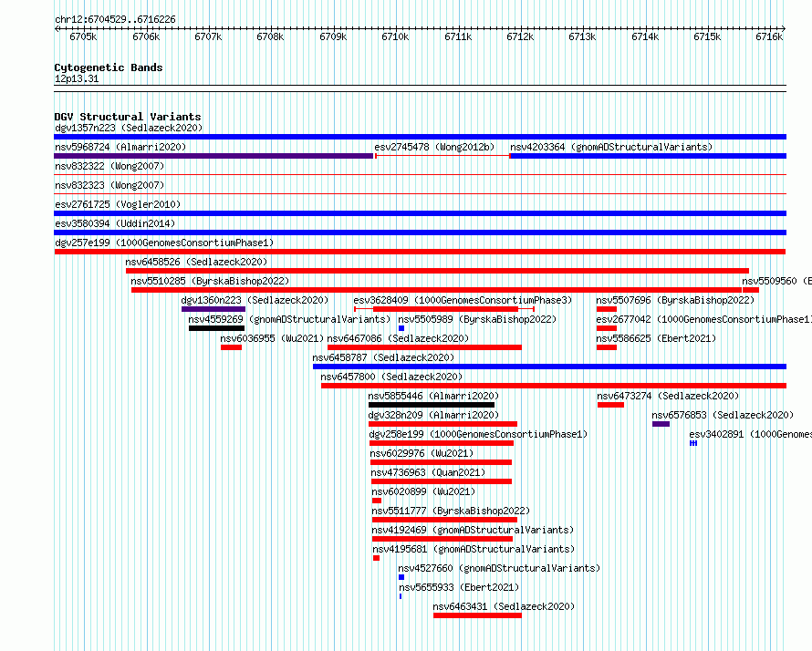Viewport: 812px width, 651px height.
Task: Select the small blue nsv5505989 variant marker
Action: [x=401, y=328]
